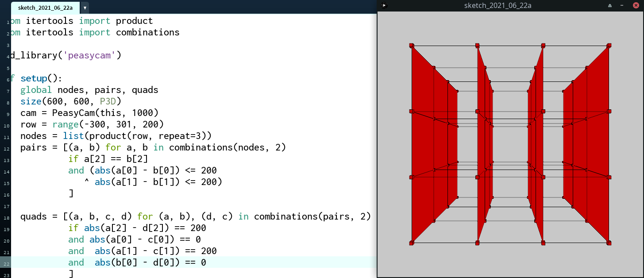Click 'range(-300, 301, 200)' on line 10
The image size is (644, 278).
(x=108, y=124)
